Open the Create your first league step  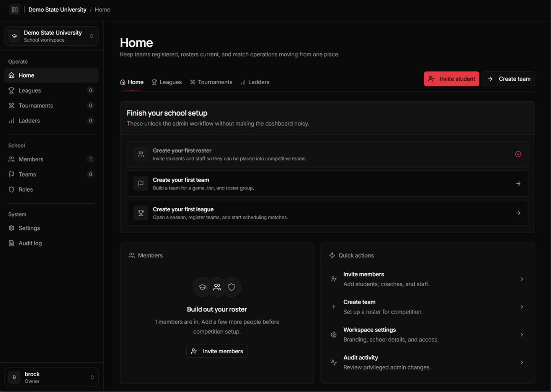point(328,213)
